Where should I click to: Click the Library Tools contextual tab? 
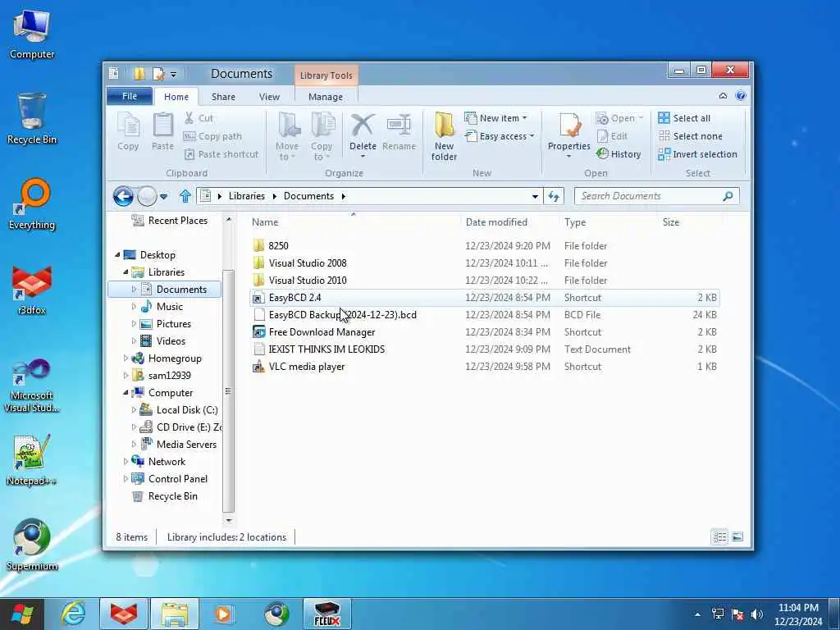[x=326, y=75]
